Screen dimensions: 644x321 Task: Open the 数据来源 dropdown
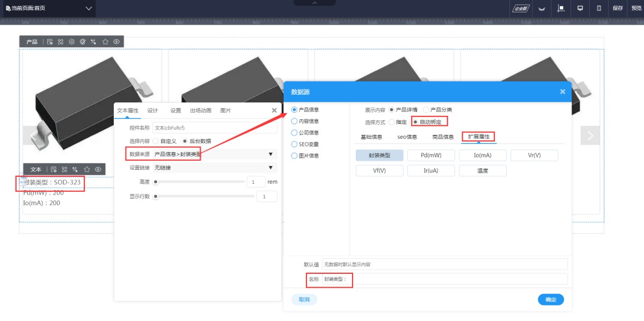point(215,154)
